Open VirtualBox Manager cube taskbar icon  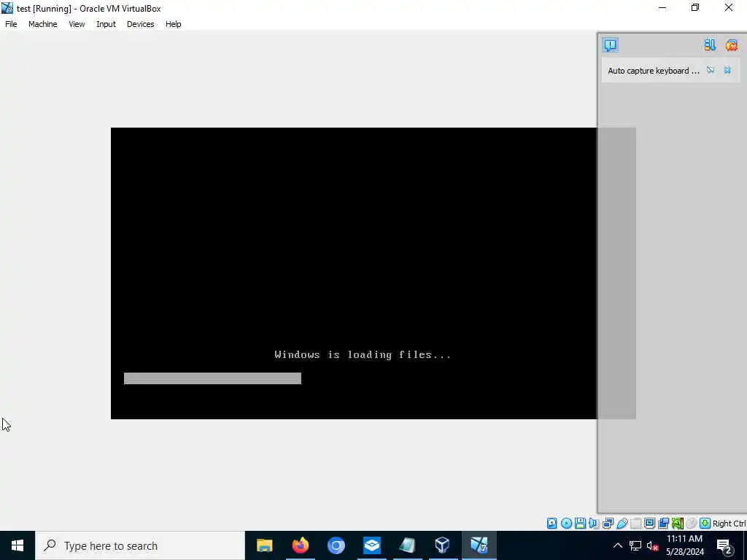[443, 545]
